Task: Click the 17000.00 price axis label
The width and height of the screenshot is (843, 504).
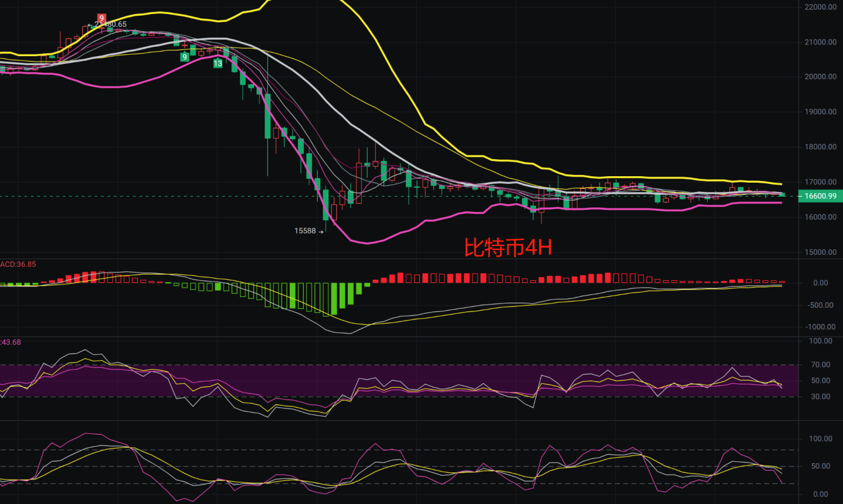Action: coord(820,182)
